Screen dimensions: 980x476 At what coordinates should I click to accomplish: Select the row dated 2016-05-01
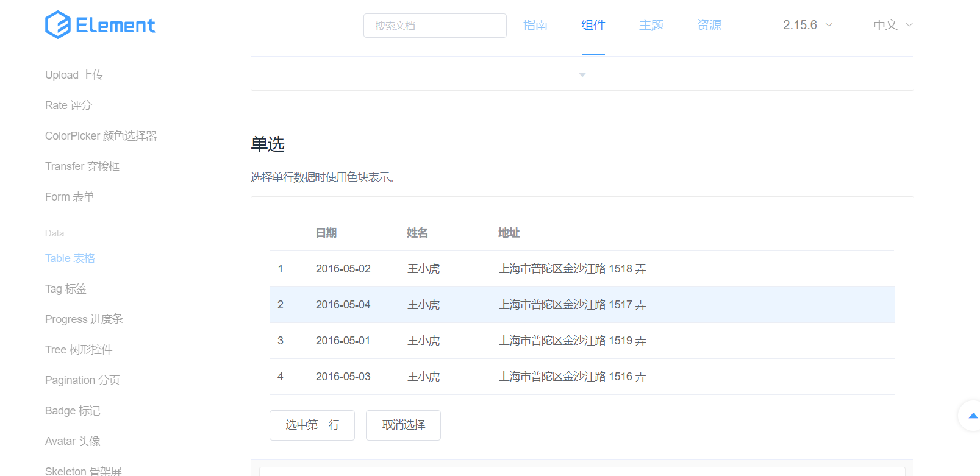(x=582, y=341)
